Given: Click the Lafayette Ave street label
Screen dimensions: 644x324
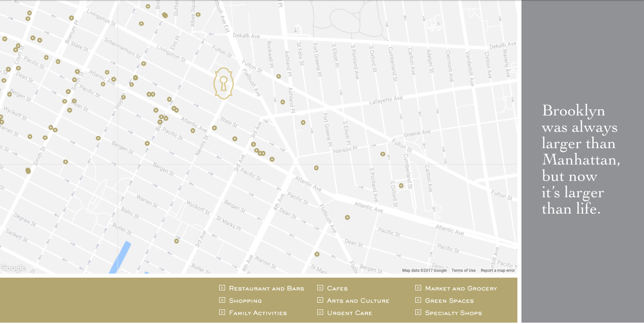Looking at the screenshot, I should 386,100.
